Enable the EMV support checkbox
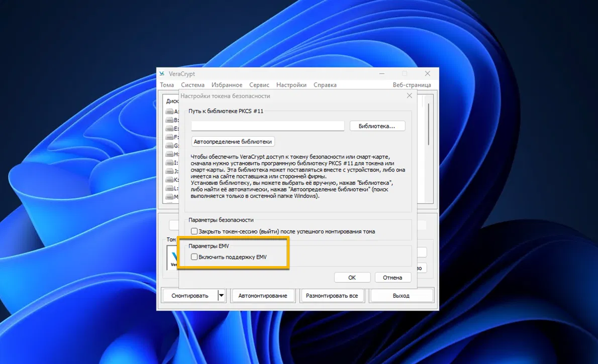 pyautogui.click(x=194, y=257)
